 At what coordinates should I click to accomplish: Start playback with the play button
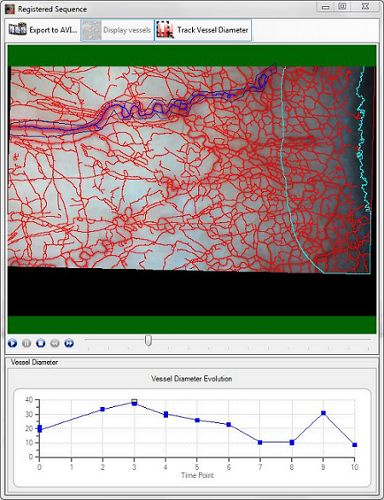[12, 343]
